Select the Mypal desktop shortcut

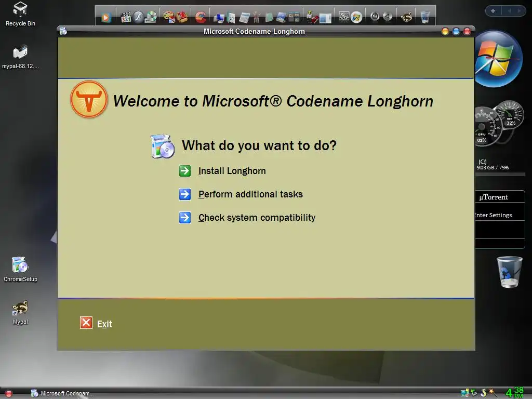tap(20, 313)
